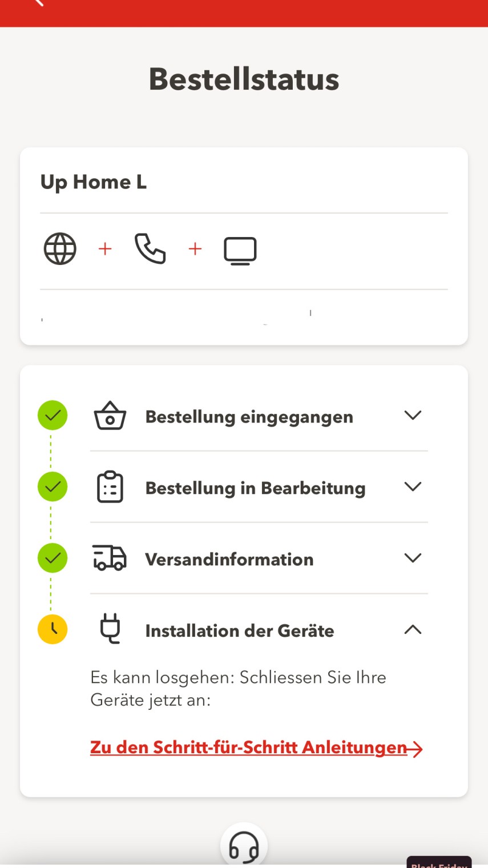The width and height of the screenshot is (488, 868).
Task: Tap the shopping basket icon
Action: pos(110,416)
